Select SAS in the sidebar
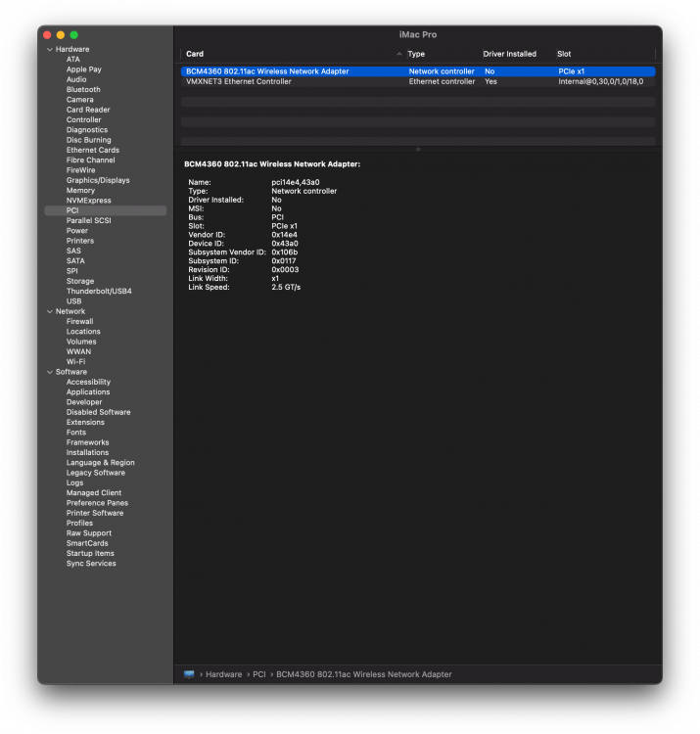 coord(73,251)
